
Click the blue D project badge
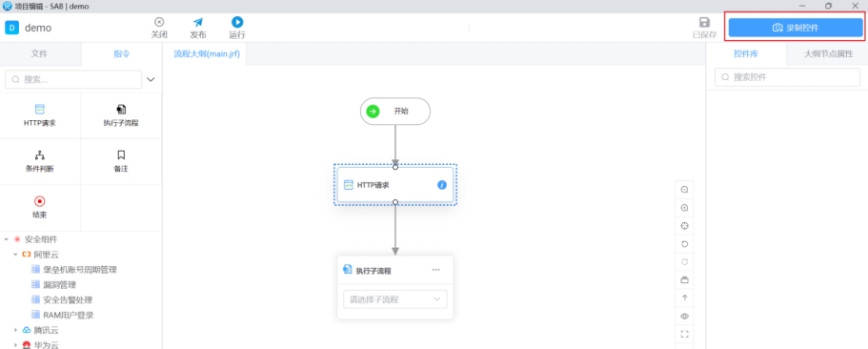coord(12,28)
